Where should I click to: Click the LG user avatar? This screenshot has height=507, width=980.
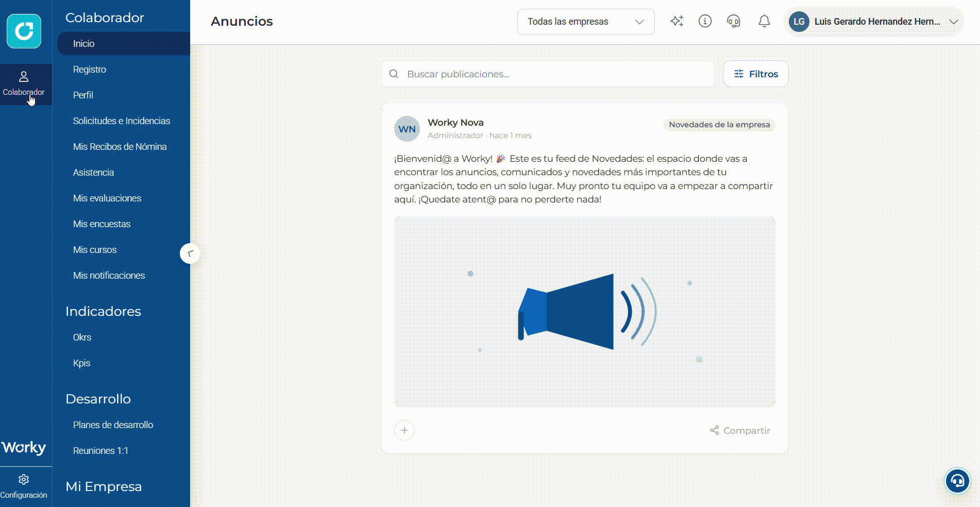pyautogui.click(x=799, y=22)
